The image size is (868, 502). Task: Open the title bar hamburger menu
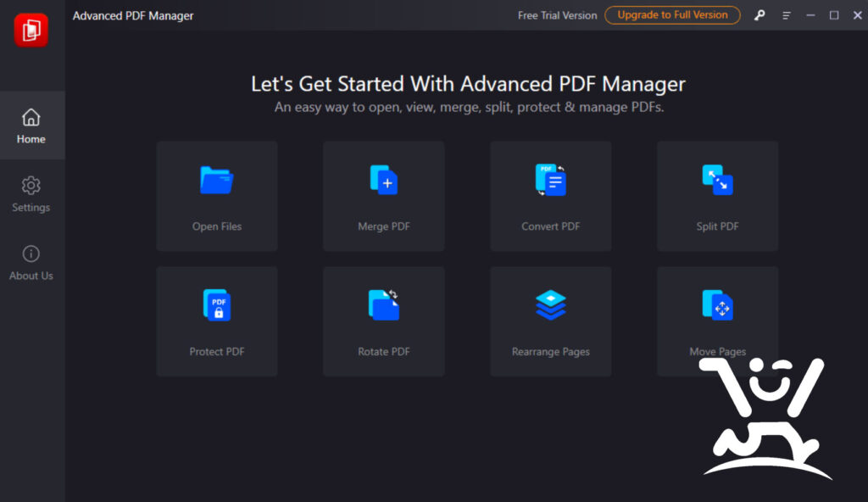pyautogui.click(x=786, y=15)
